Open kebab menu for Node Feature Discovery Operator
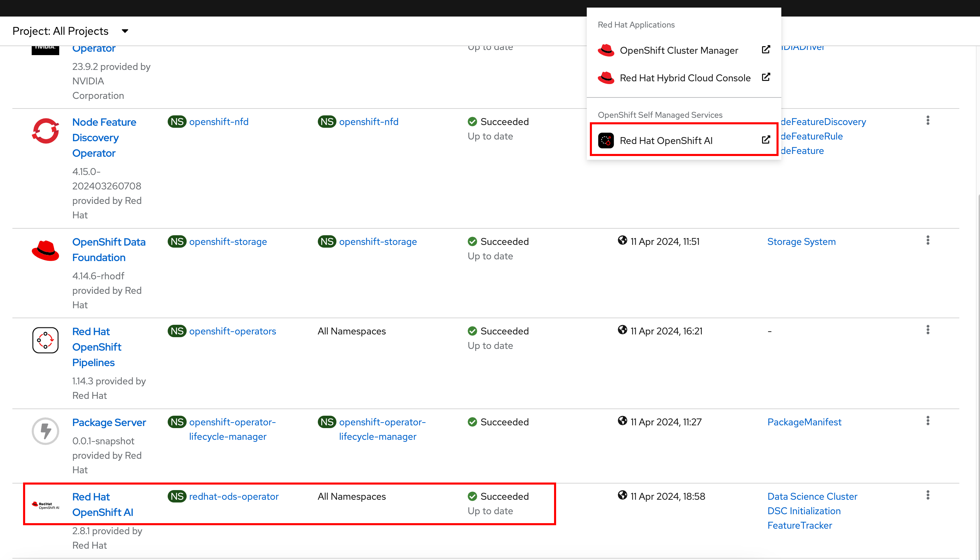The image size is (980, 560). (928, 121)
